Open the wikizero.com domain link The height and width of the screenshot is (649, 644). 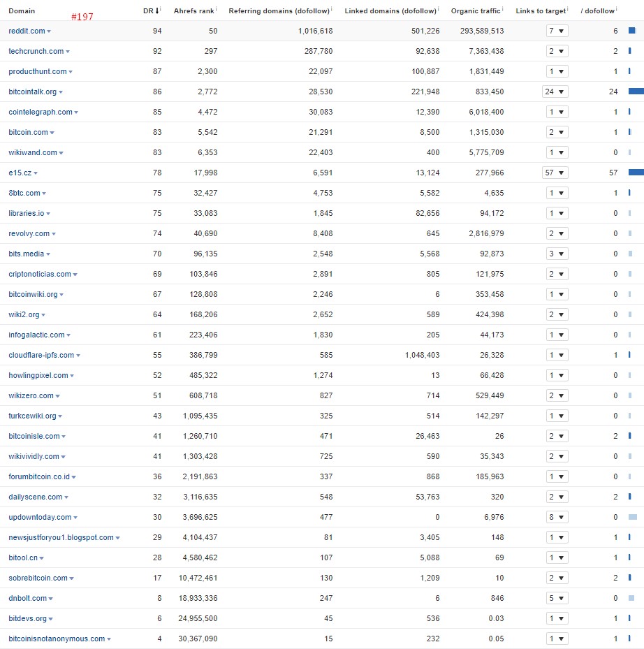coord(31,396)
